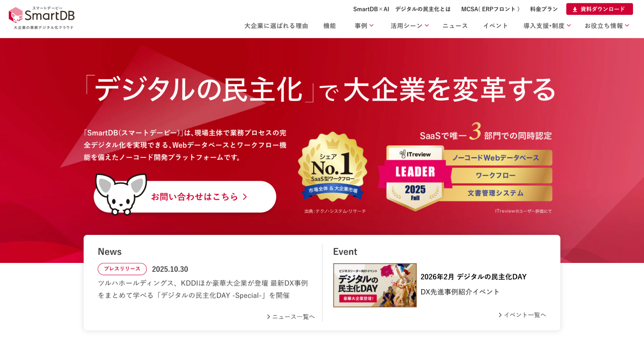Open the ツルハホールディングス news headline

pyautogui.click(x=203, y=289)
